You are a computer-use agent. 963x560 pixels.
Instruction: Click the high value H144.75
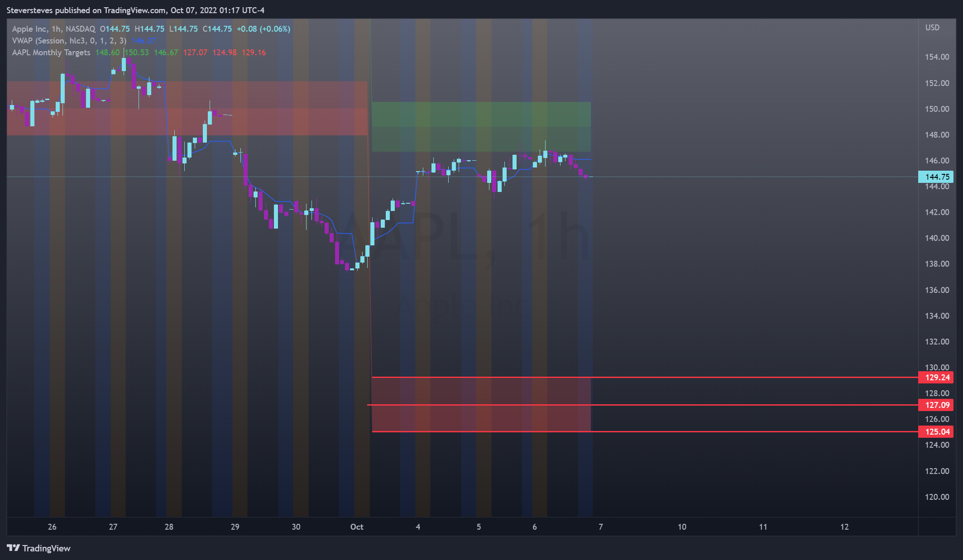(x=149, y=29)
